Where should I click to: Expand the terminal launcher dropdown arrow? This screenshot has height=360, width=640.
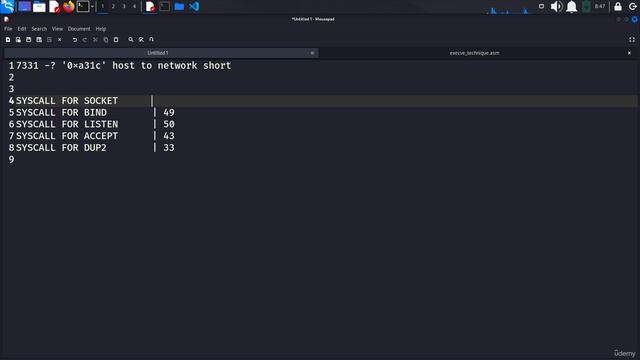(x=92, y=7)
